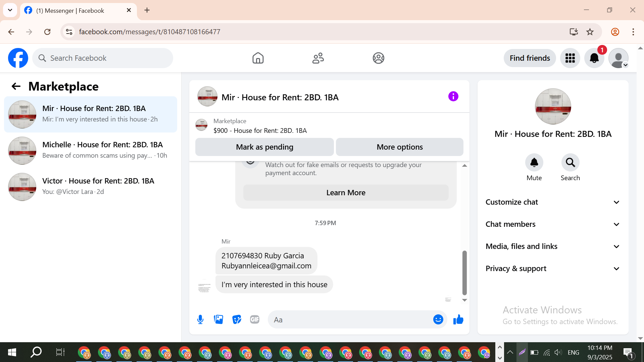Click the chat scrollbar thumb
Image resolution: width=644 pixels, height=362 pixels.
(464, 272)
